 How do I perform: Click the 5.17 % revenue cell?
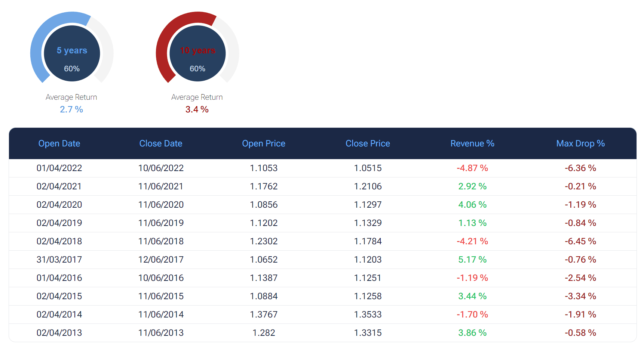(x=472, y=260)
